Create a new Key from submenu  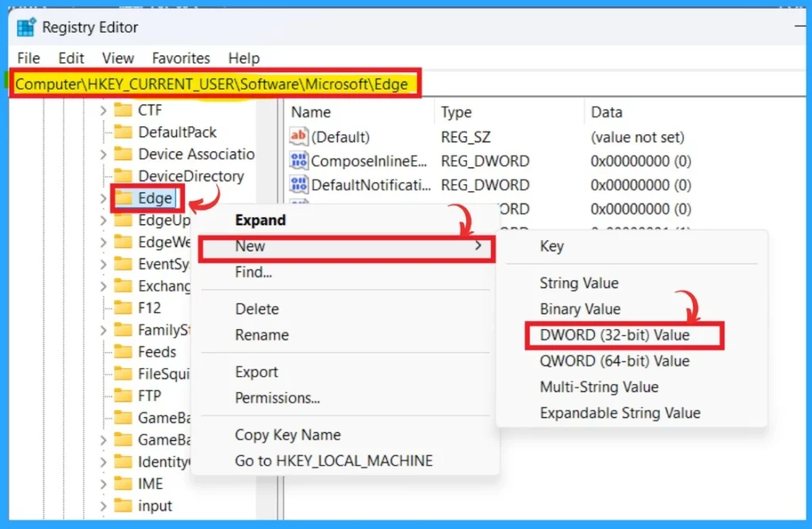click(631, 246)
